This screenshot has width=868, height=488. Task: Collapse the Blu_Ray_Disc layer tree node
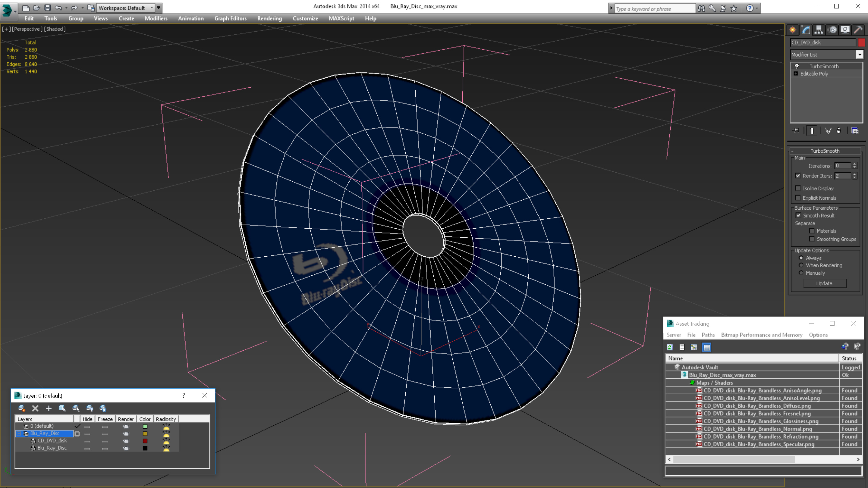click(19, 433)
